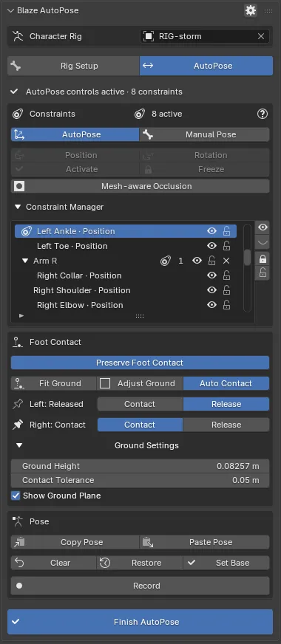Collapse the Constraint Manager section
Screen dimensions: 281x644
click(17, 207)
